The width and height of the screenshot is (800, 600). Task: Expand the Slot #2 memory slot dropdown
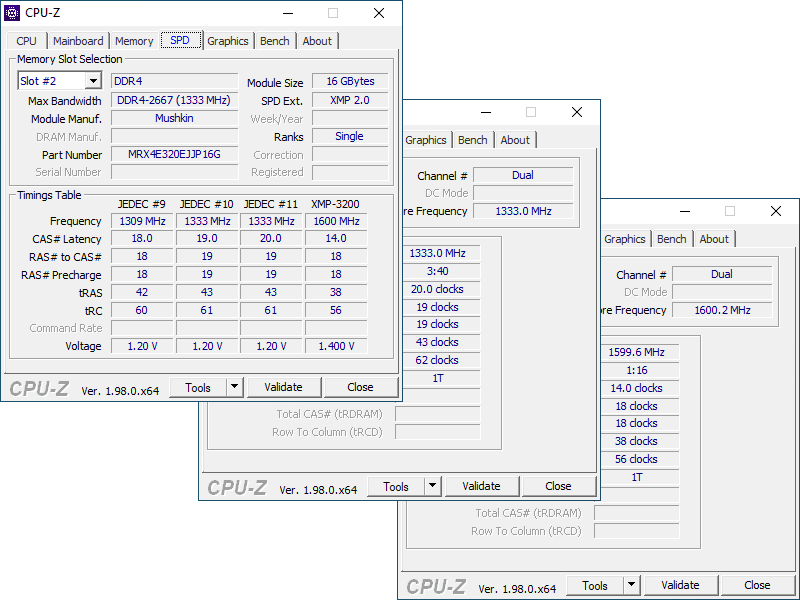tap(93, 81)
